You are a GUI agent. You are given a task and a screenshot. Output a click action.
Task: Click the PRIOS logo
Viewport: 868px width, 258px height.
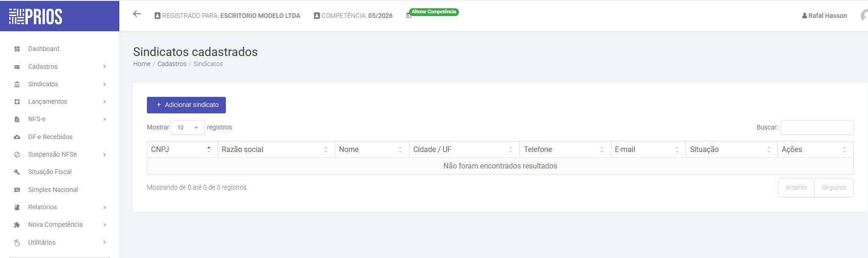(36, 17)
